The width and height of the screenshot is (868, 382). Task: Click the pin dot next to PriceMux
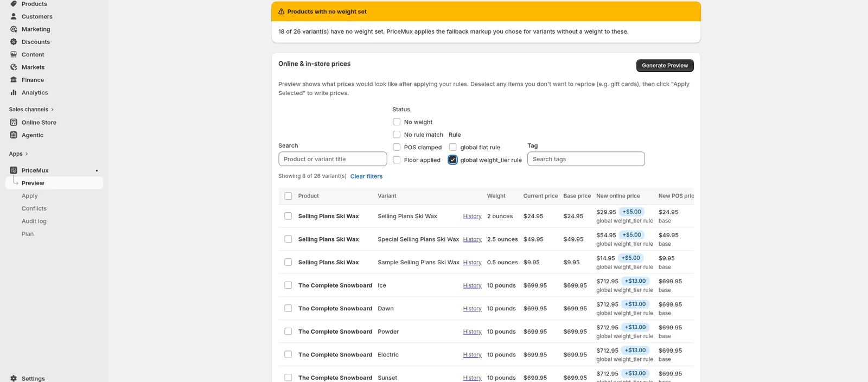pyautogui.click(x=97, y=170)
